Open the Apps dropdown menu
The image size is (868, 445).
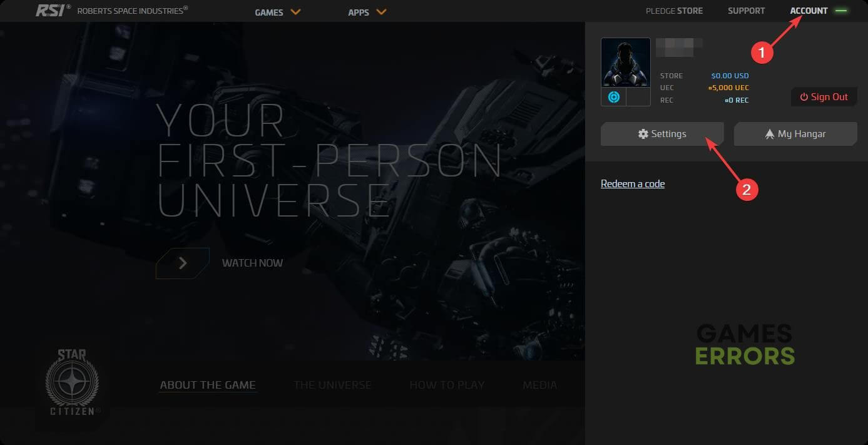pyautogui.click(x=367, y=12)
